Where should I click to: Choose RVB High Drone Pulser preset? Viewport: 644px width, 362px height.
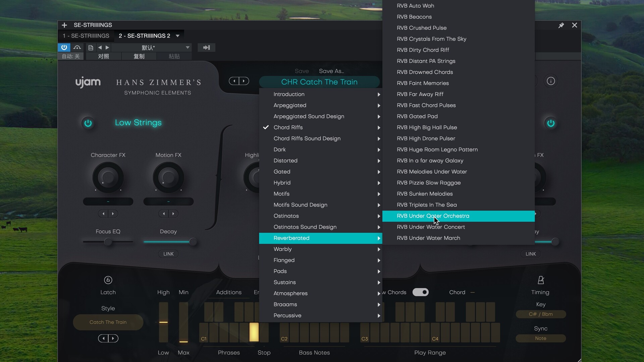pos(459,139)
